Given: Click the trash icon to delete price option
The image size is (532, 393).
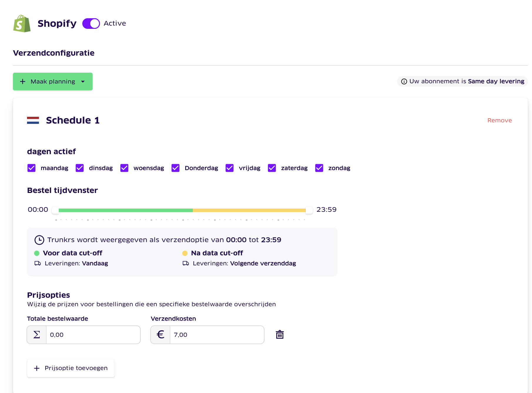Looking at the screenshot, I should point(280,334).
